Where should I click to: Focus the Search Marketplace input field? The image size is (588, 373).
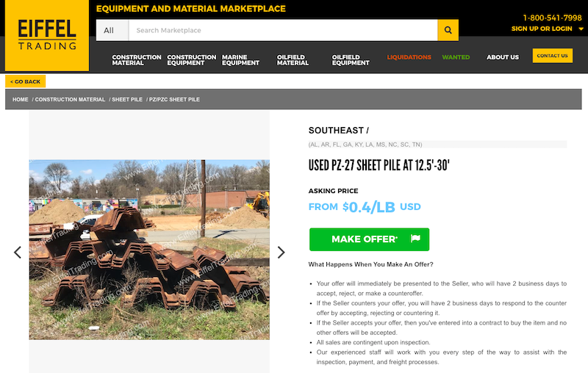tap(283, 30)
